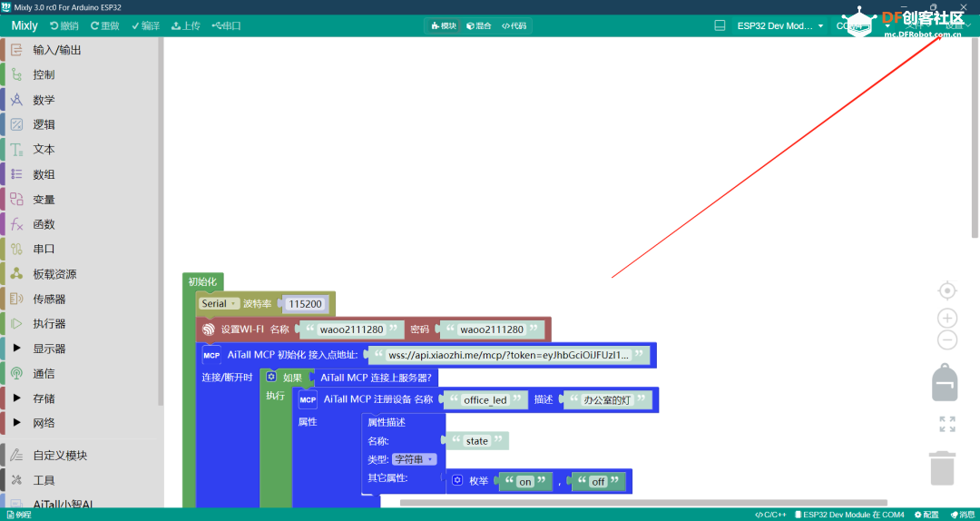Open the 输入/输出 block category
This screenshot has height=521, width=980.
coord(82,50)
